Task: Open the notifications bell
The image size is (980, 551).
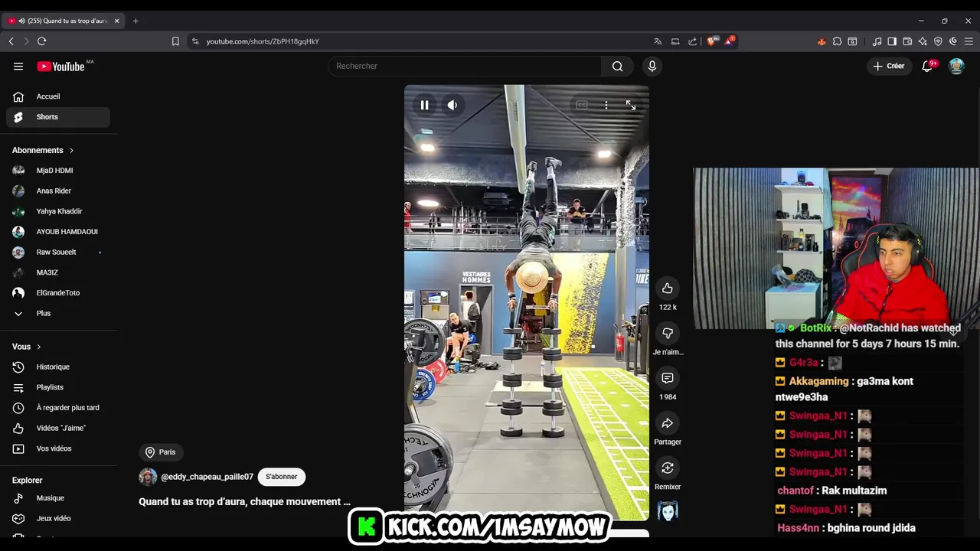Action: (927, 66)
